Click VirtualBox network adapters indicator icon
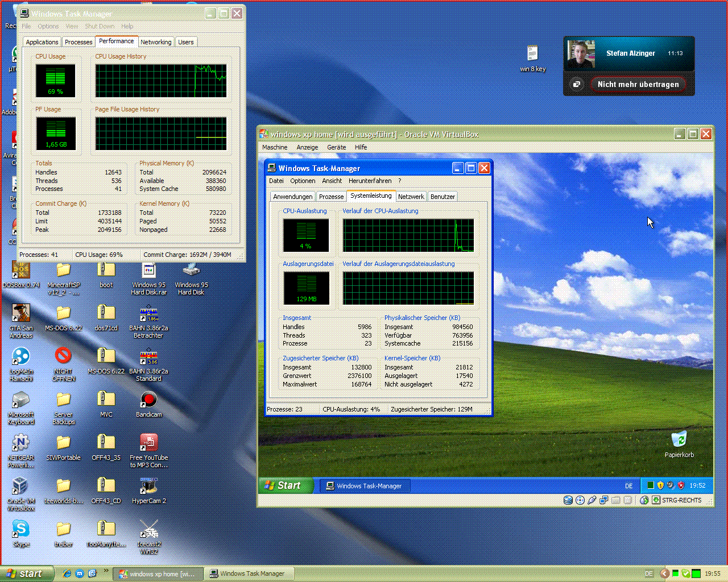Image resolution: width=728 pixels, height=582 pixels. 604,500
